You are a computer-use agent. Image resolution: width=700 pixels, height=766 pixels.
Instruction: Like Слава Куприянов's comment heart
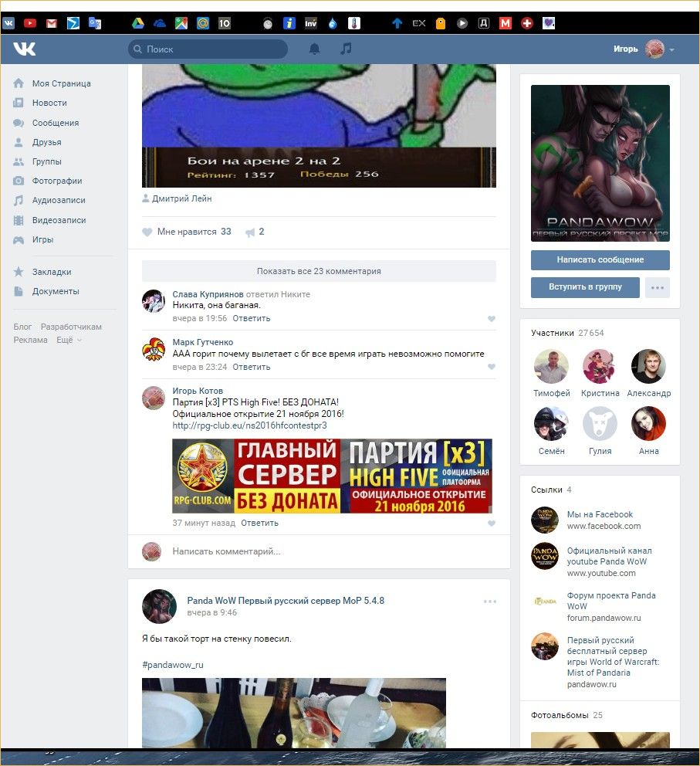pos(492,318)
